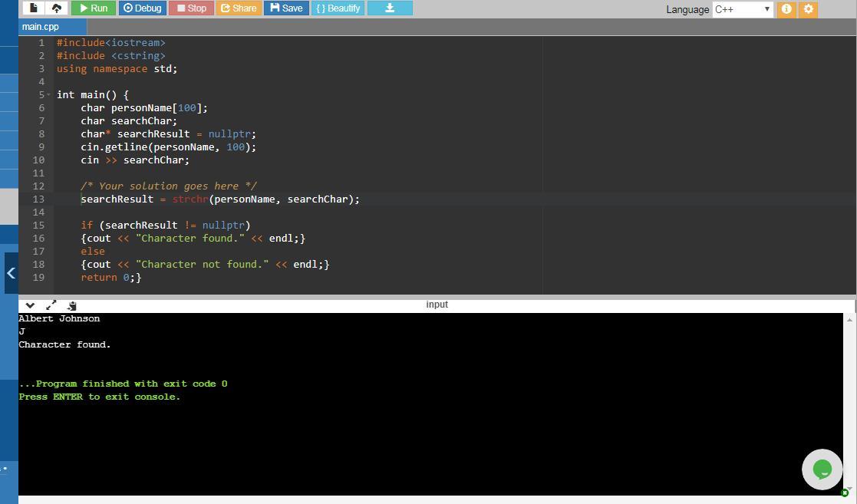Image resolution: width=857 pixels, height=504 pixels.
Task: Place cursor on the strchr code line
Action: [230, 199]
